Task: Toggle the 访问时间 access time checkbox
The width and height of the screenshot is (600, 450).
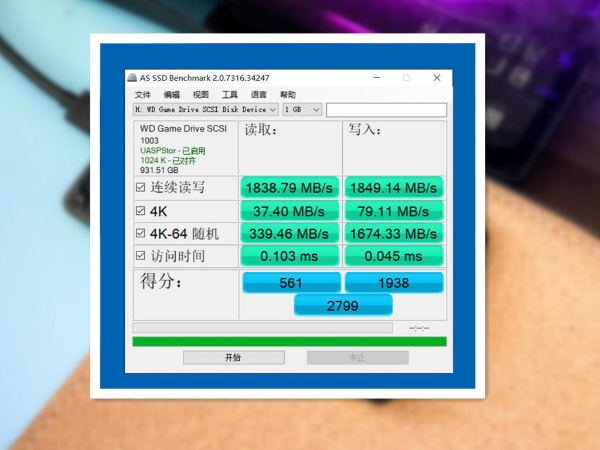Action: [140, 255]
